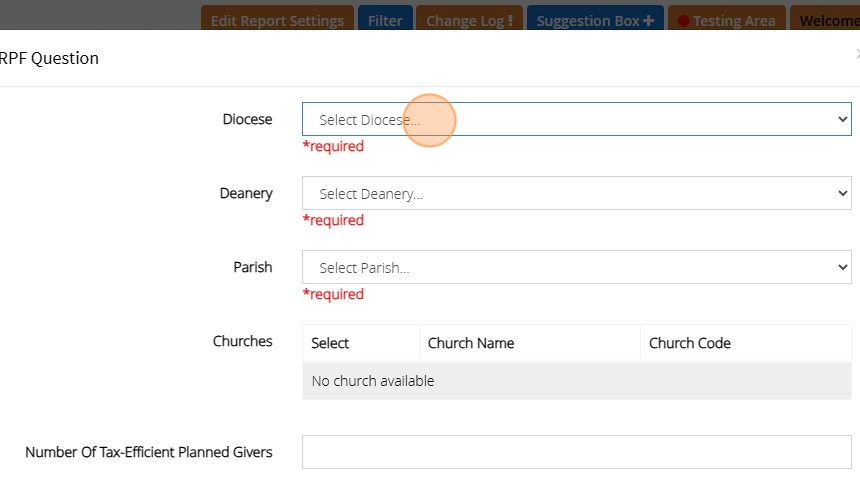Open the Welcome menu

(x=828, y=20)
